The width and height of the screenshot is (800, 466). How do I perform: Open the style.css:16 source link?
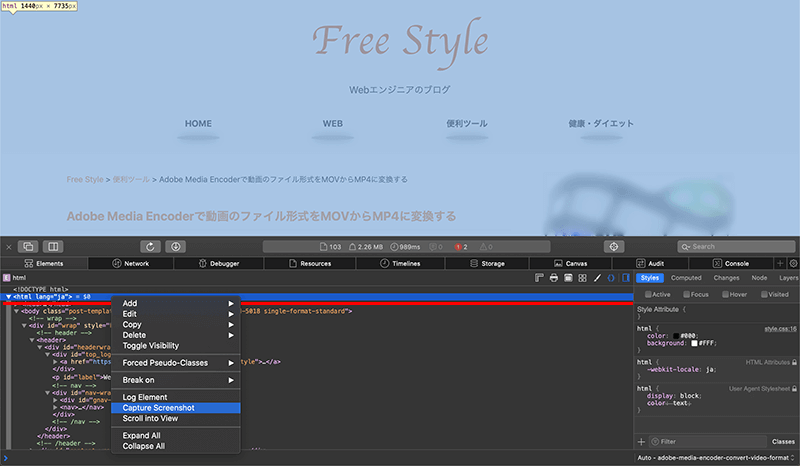780,329
